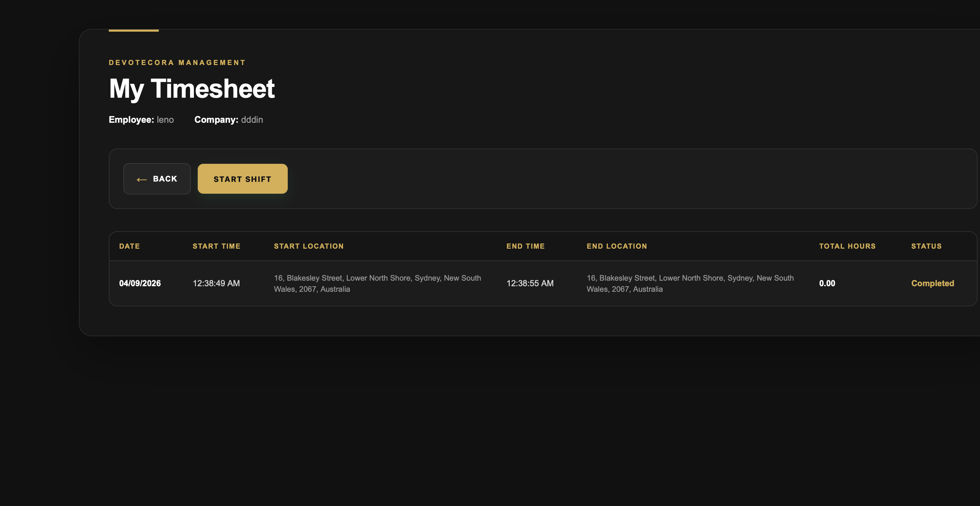Click employee name leno
The height and width of the screenshot is (506, 980).
point(165,120)
